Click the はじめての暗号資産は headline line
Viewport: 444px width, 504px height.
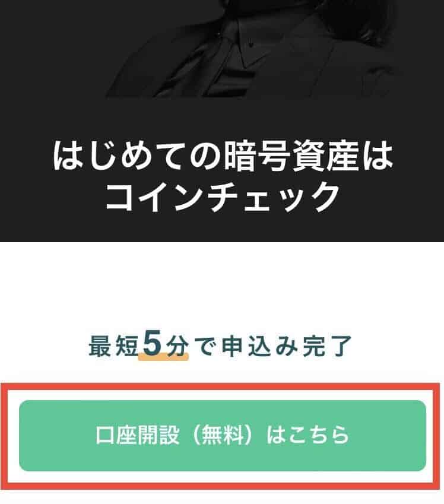pyautogui.click(x=223, y=157)
